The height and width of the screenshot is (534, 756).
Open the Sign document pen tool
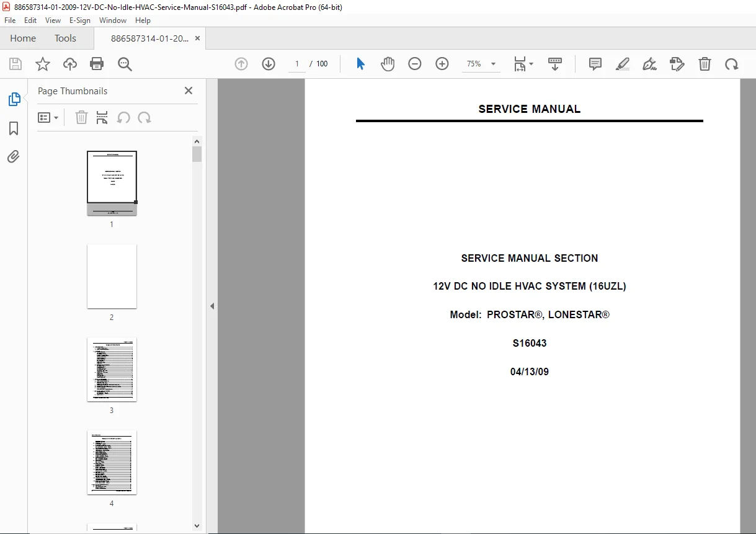coord(650,64)
